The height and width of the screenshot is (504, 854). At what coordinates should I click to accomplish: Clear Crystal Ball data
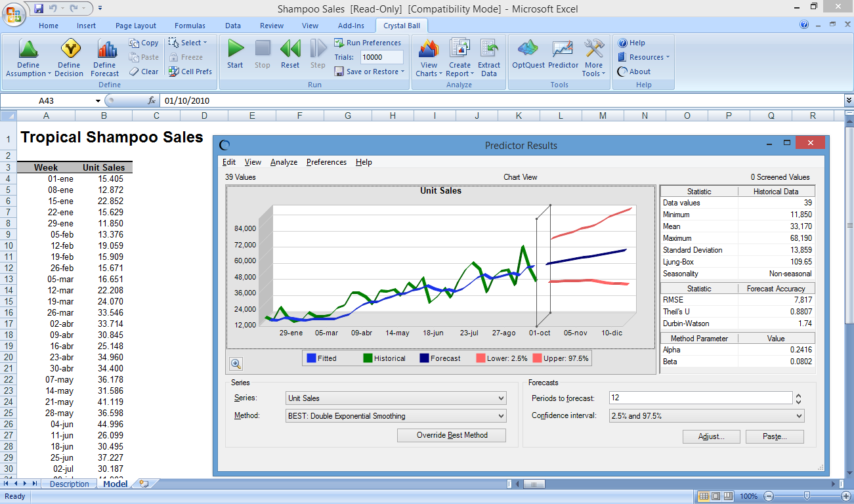point(144,72)
